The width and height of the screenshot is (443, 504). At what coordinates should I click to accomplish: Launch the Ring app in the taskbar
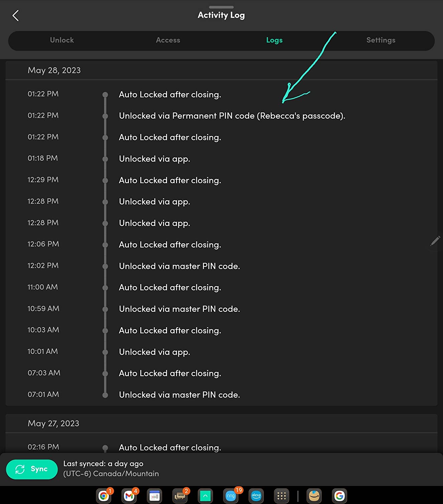(x=231, y=496)
